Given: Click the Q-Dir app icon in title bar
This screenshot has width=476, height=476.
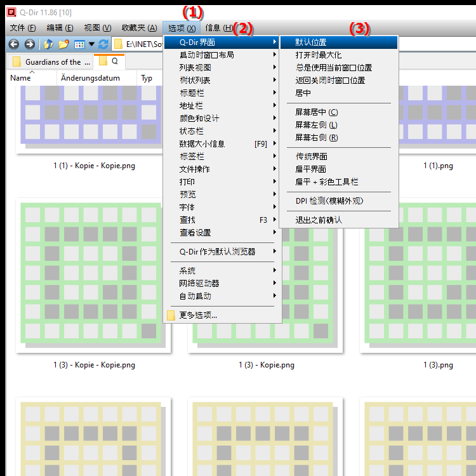Looking at the screenshot, I should point(11,12).
